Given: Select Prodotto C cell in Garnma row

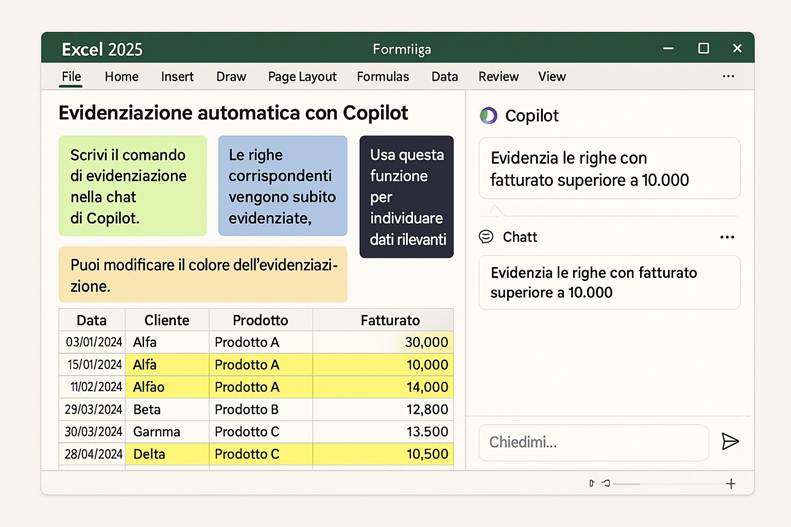Looking at the screenshot, I should [x=261, y=432].
